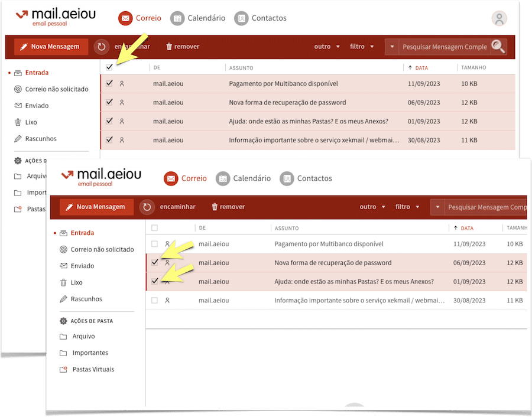Sort by the DATA column header in the back window
This screenshot has height=417, width=532.
(421, 68)
